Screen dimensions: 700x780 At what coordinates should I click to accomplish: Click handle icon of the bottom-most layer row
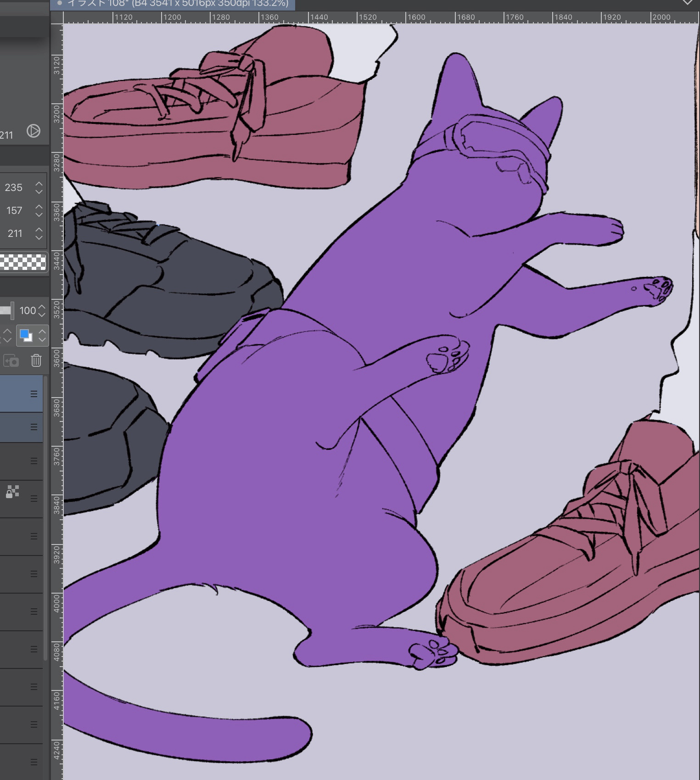pos(34,762)
